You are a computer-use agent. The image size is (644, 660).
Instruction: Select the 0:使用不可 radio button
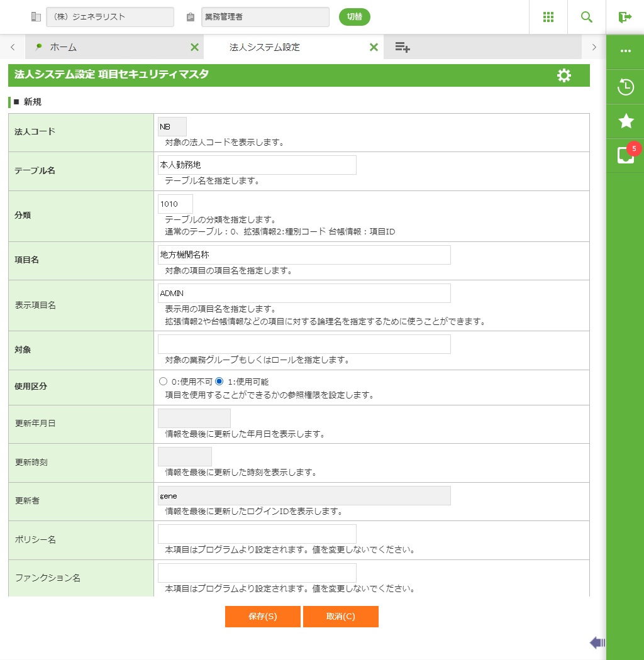click(x=164, y=382)
